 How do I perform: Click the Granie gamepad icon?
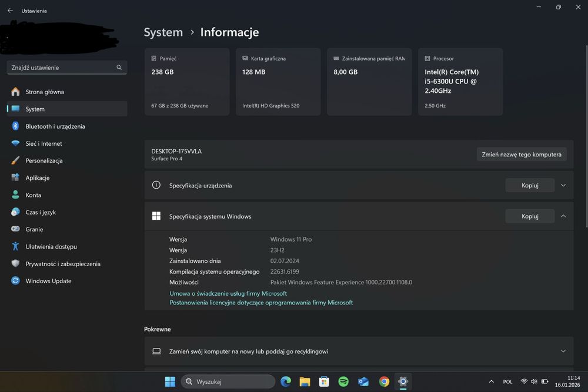tap(15, 229)
